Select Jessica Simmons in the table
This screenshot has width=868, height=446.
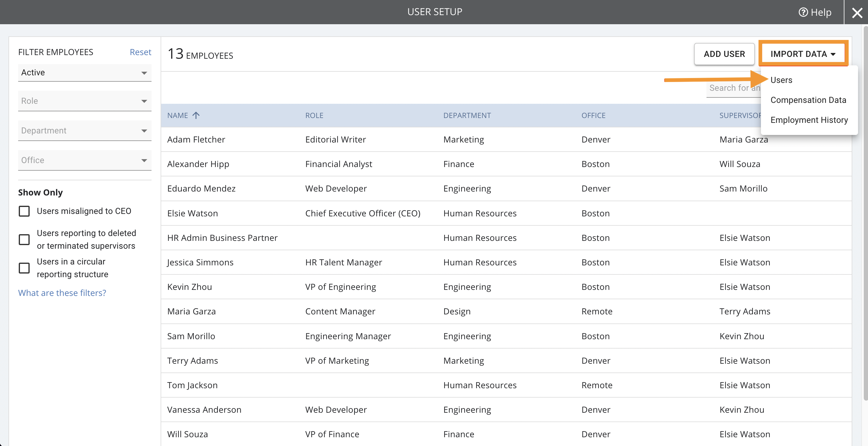tap(200, 262)
